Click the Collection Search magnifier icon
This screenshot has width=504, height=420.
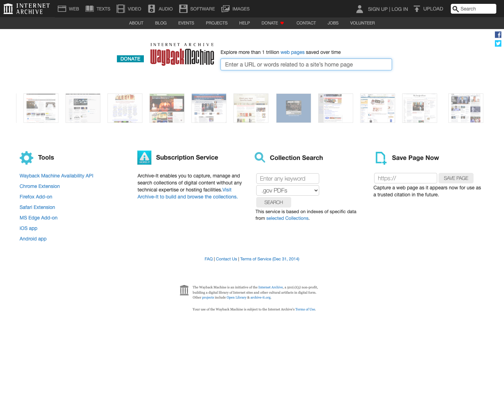tap(260, 157)
